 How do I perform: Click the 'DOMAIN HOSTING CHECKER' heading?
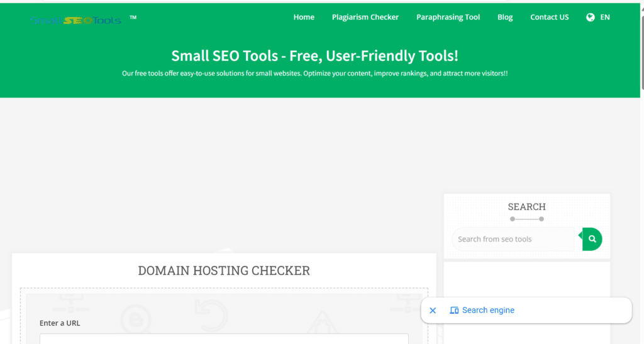tap(224, 270)
